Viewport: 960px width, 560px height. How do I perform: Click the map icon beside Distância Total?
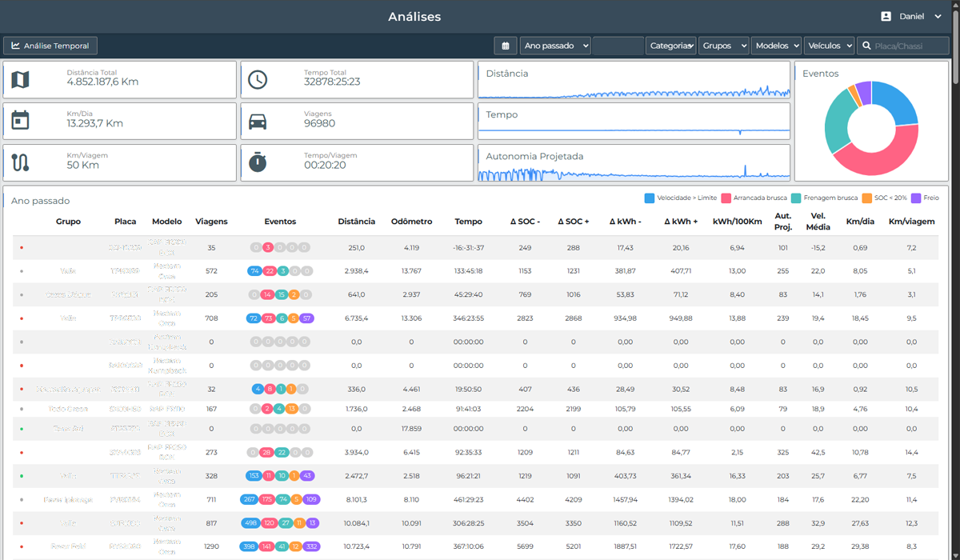(21, 79)
